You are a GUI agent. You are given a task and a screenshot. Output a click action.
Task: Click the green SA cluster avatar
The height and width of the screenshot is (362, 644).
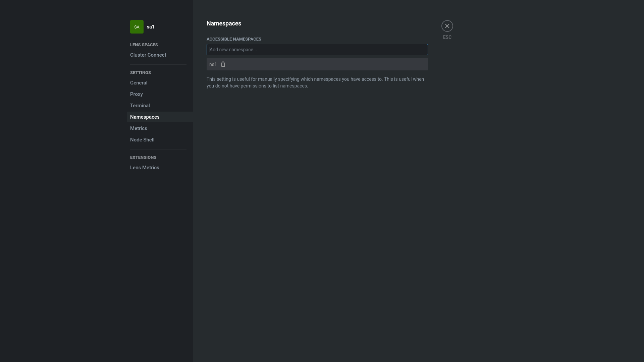[137, 27]
